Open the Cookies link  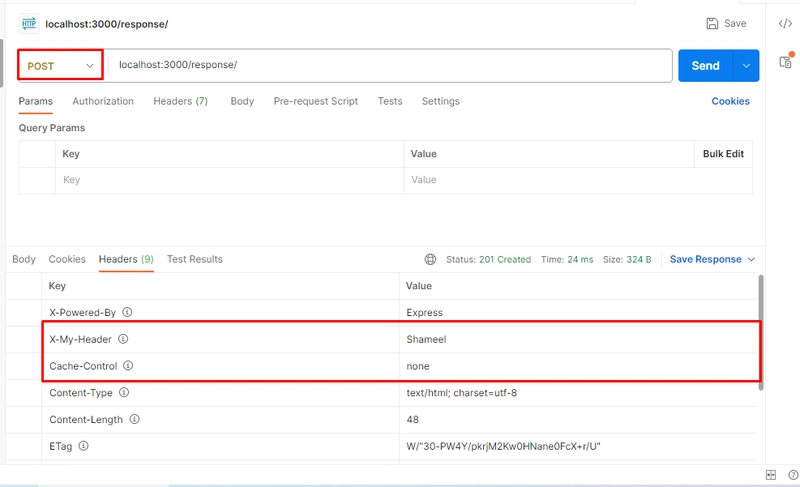point(730,101)
